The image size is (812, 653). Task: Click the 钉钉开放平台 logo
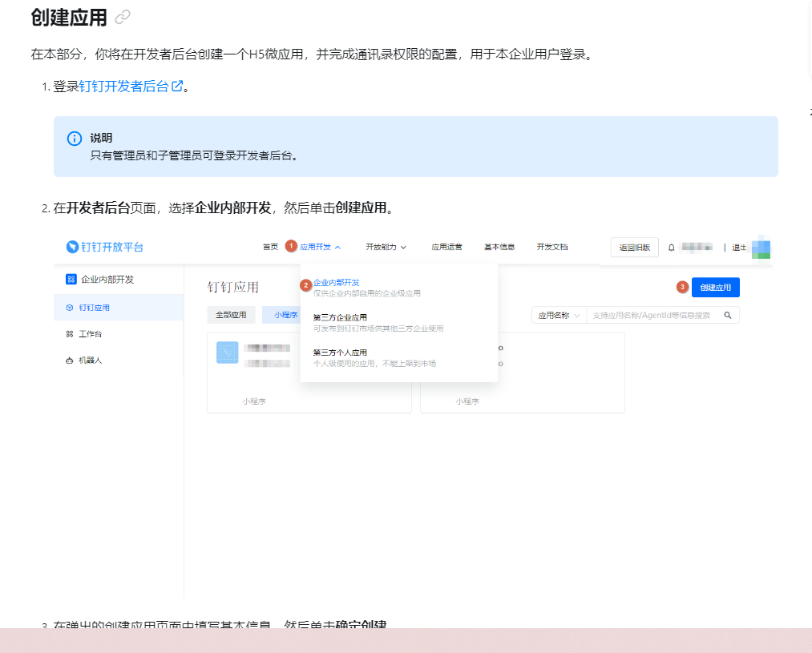pos(105,248)
